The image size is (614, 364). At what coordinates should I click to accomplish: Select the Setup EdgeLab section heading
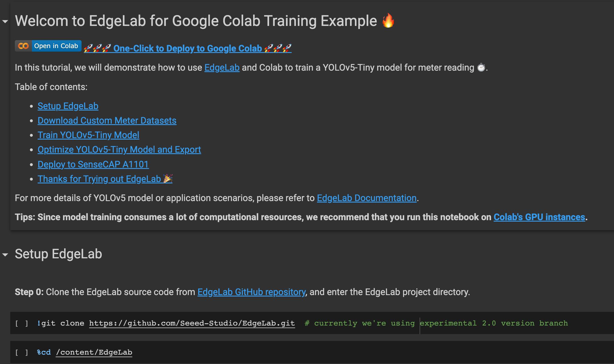tap(58, 254)
